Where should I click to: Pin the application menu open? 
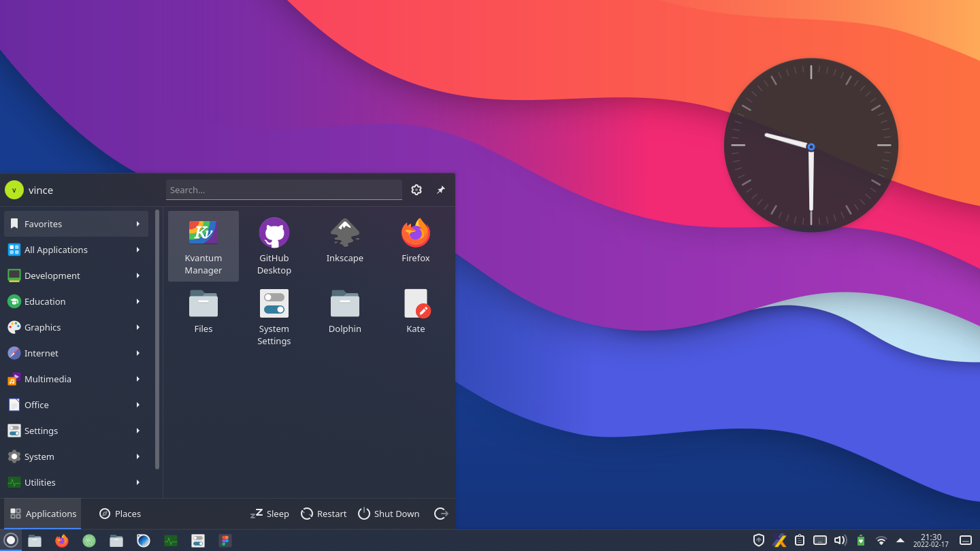[441, 190]
